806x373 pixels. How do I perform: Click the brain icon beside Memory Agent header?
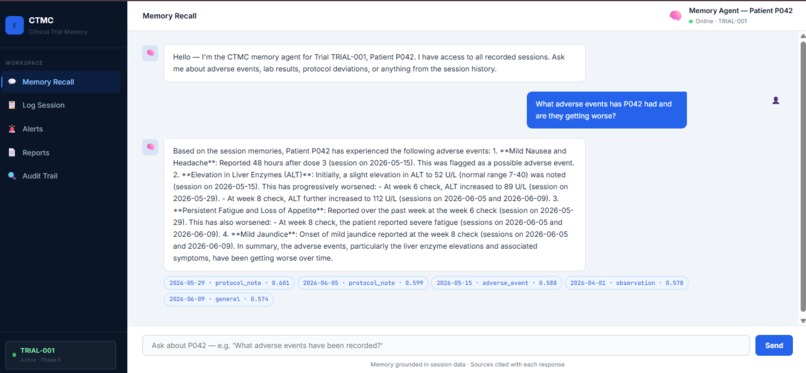pos(675,16)
